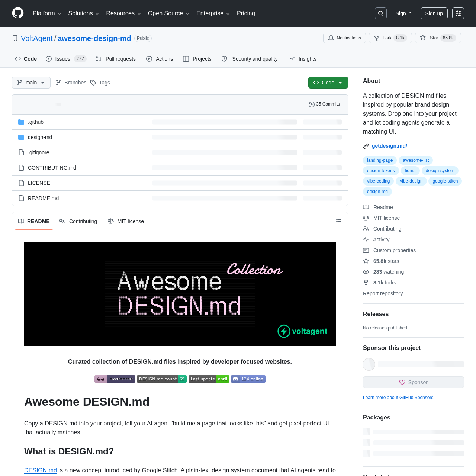This screenshot has width=476, height=476.
Task: Open the Pull requests section
Action: pos(115,59)
